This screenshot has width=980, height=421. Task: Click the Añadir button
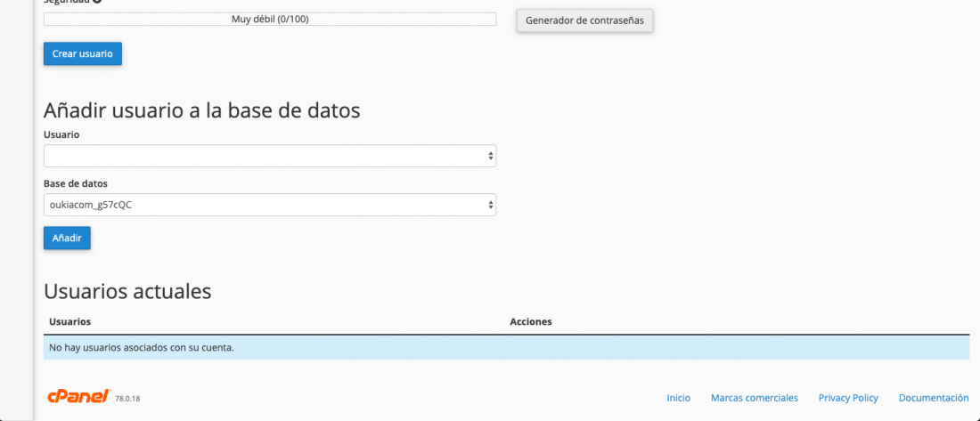[x=67, y=238]
